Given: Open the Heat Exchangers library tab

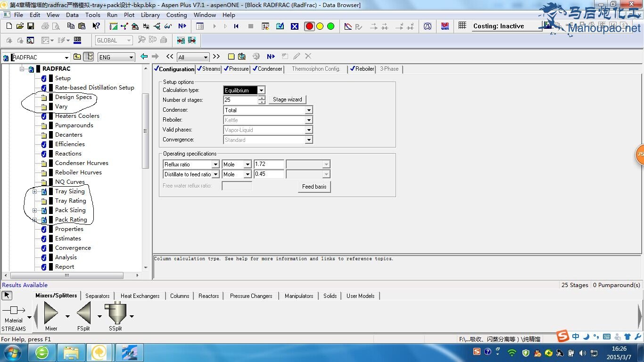Looking at the screenshot, I should pyautogui.click(x=140, y=296).
